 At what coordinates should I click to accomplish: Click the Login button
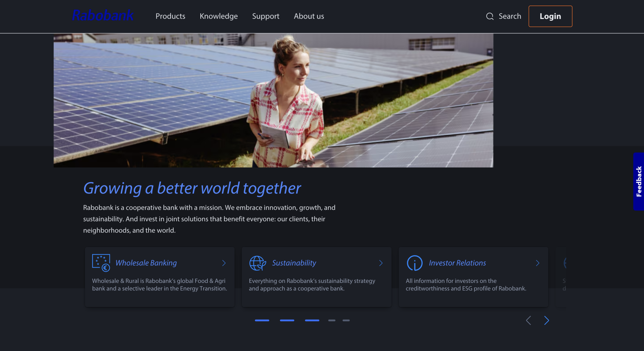coord(550,16)
